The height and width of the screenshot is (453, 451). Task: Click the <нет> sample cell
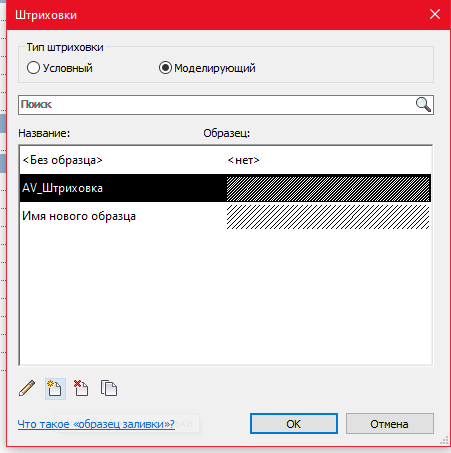coord(244,160)
